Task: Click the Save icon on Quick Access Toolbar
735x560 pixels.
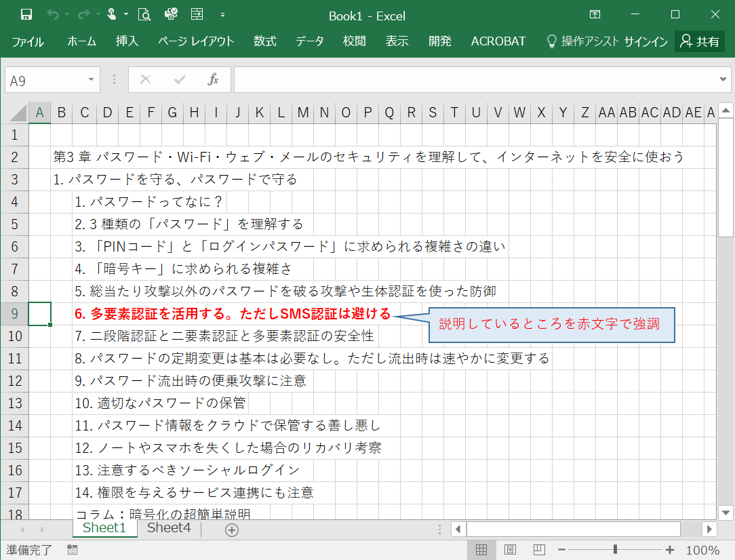Action: tap(26, 15)
